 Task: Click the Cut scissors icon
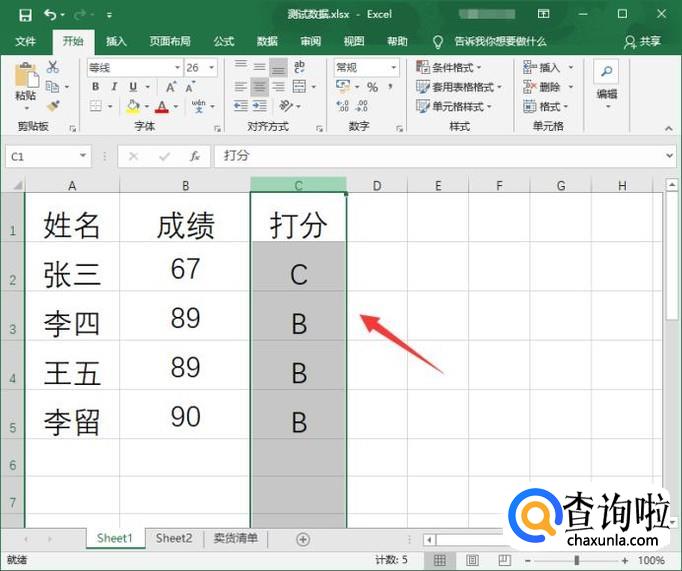pyautogui.click(x=53, y=68)
